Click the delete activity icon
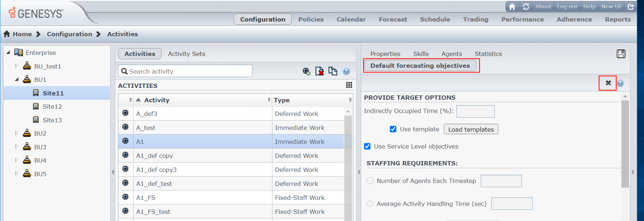Screen dimensions: 644x221 [x=319, y=71]
